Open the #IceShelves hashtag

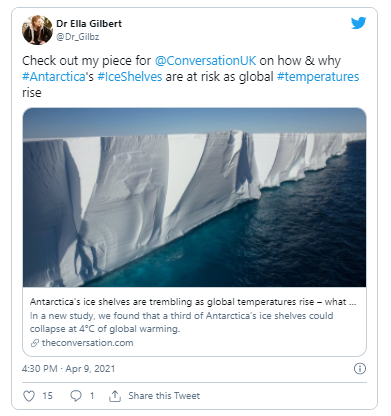[130, 77]
